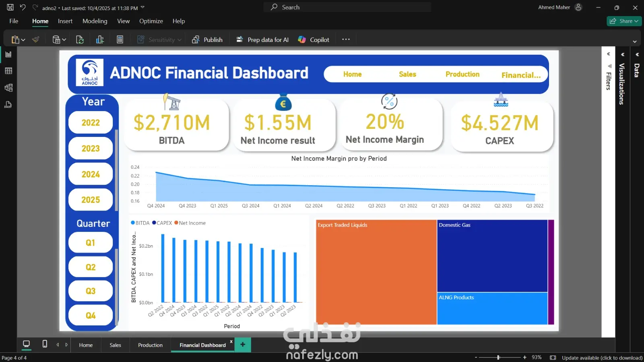Open the Share button dropdown
The height and width of the screenshot is (362, 644).
point(624,21)
